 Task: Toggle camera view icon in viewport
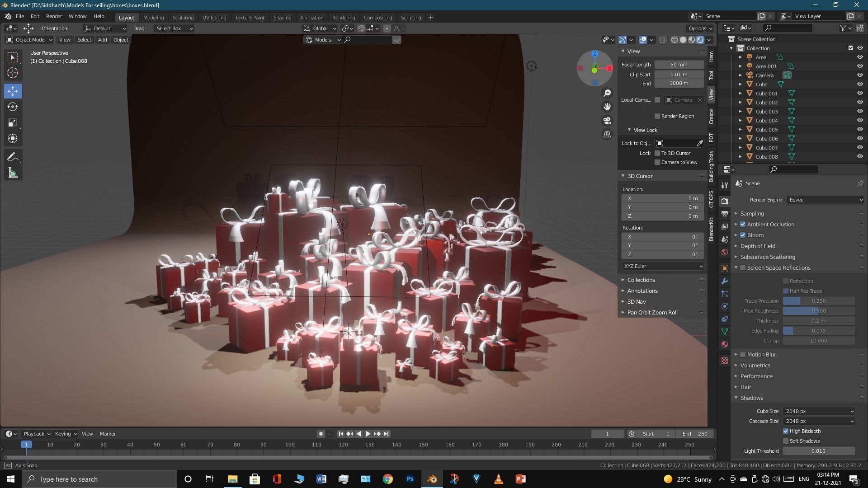[x=607, y=121]
